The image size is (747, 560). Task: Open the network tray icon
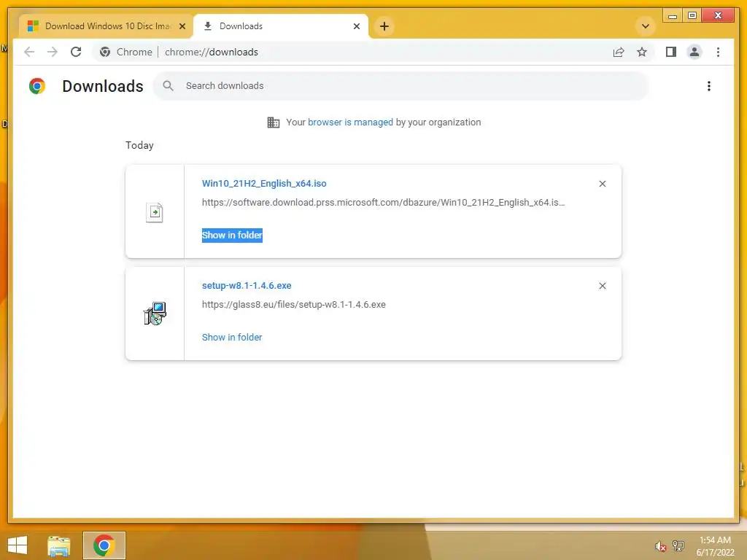tap(678, 545)
